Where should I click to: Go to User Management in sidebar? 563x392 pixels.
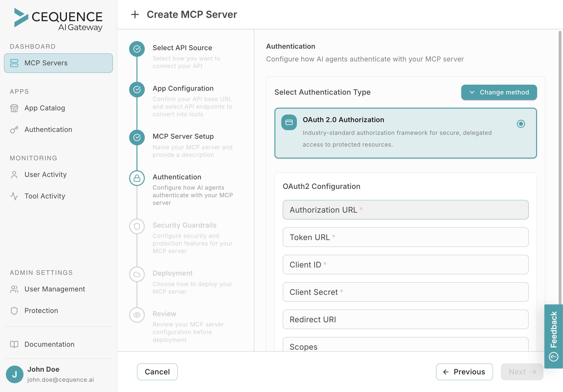coord(55,289)
